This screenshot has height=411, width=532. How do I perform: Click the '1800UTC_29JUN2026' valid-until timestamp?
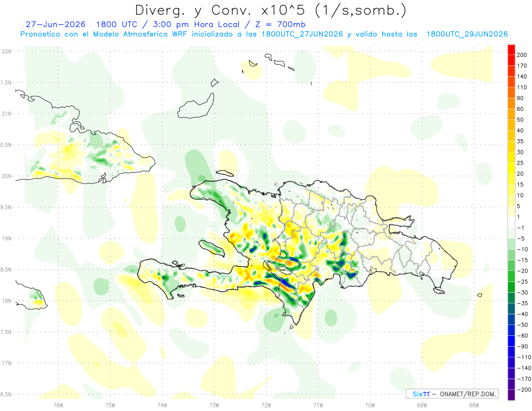[x=467, y=34]
